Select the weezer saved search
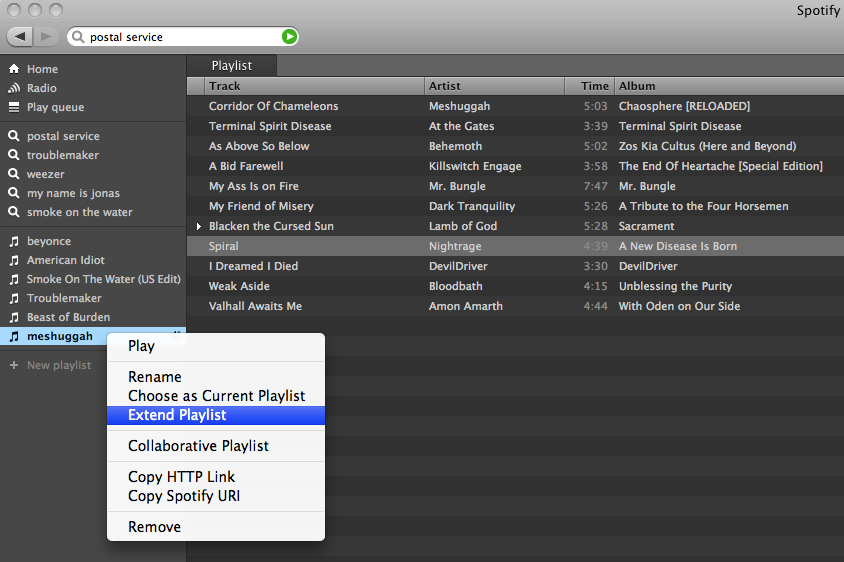Viewport: 844px width, 562px height. (45, 174)
